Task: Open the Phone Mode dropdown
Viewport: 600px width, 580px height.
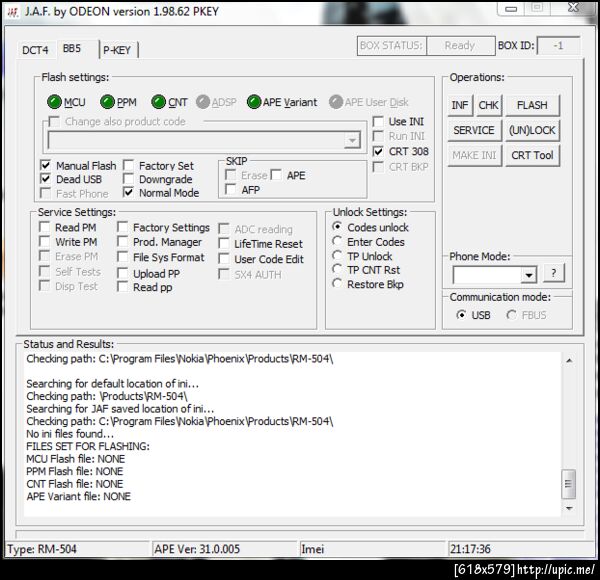Action: [x=529, y=275]
